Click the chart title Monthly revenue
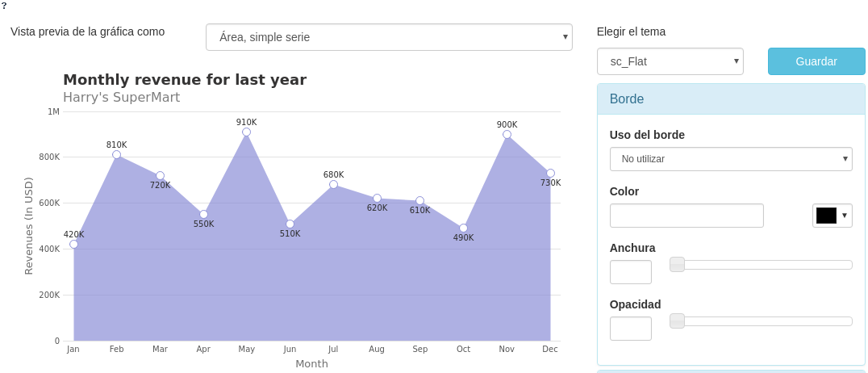 click(185, 80)
